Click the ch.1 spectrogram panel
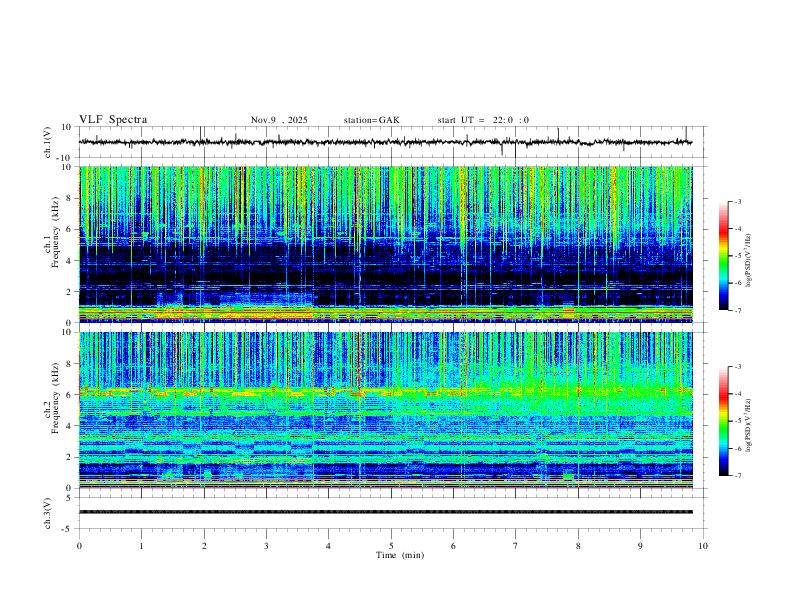This screenshot has height=612, width=792. pyautogui.click(x=386, y=244)
